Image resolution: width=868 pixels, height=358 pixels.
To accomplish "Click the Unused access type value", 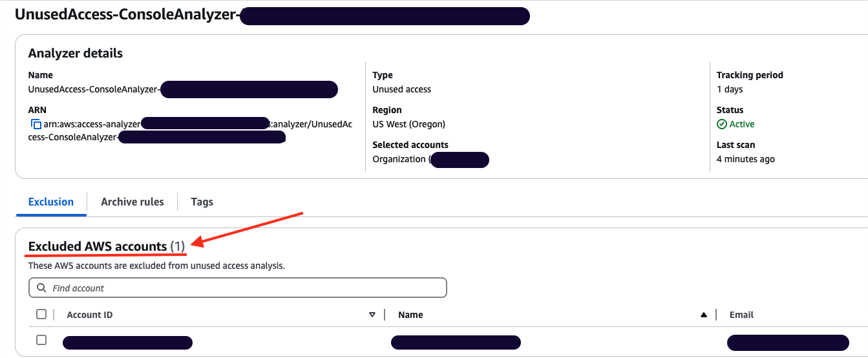I will pos(401,89).
